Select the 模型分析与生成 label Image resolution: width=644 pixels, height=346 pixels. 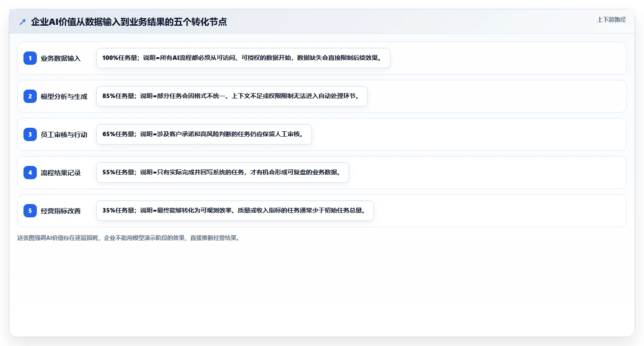[64, 96]
